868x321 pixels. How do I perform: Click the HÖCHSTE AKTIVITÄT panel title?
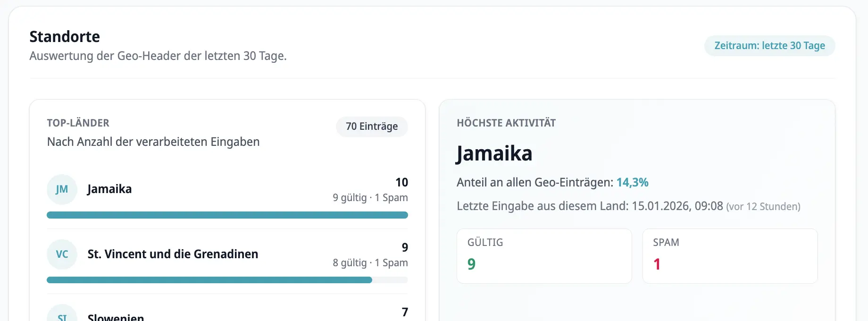point(506,123)
